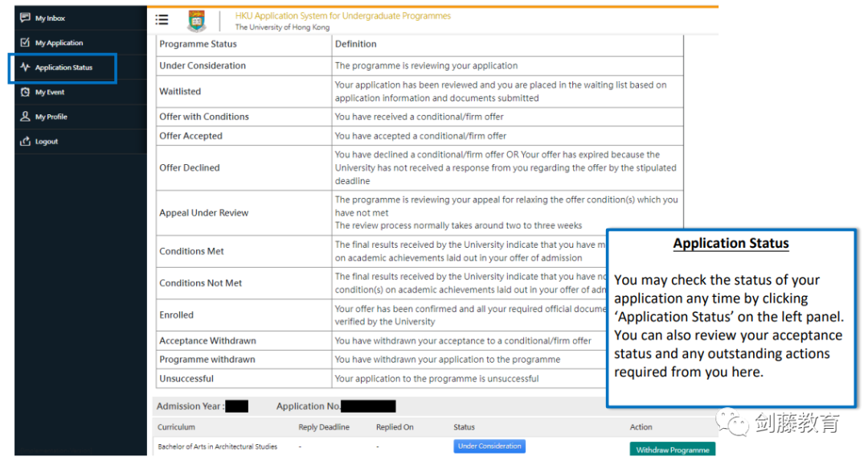This screenshot has width=868, height=461.
Task: Click the 'Replied On' column header
Action: [x=395, y=427]
